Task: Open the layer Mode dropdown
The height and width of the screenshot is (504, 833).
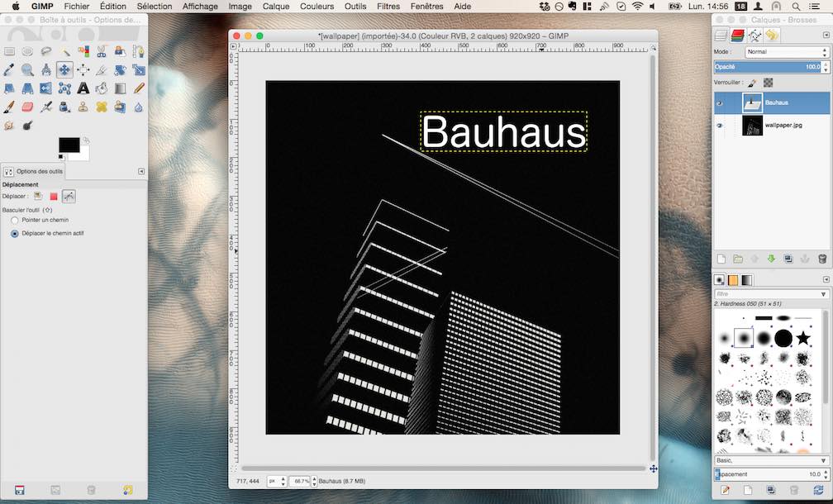Action: point(787,52)
